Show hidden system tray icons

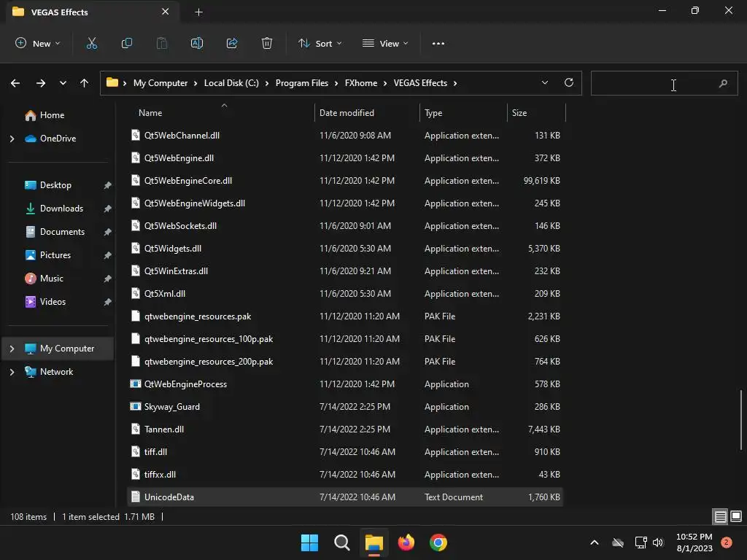[x=594, y=542]
